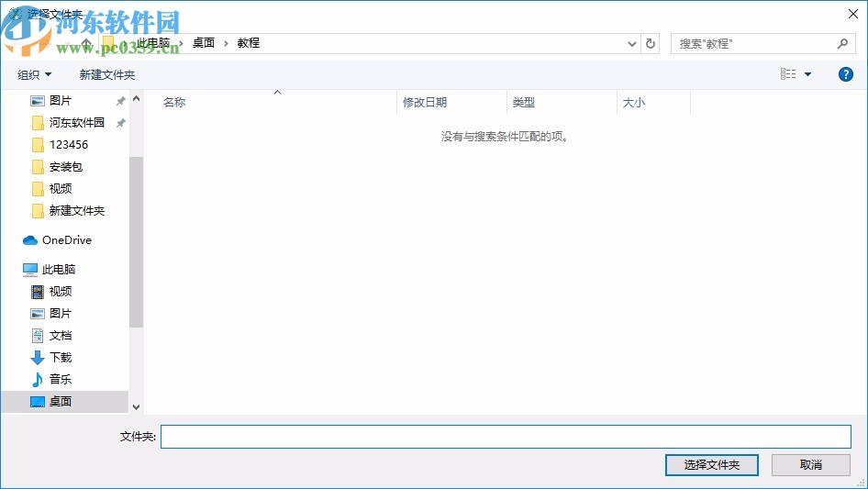Open the help question mark icon
This screenshot has height=489, width=868.
pos(845,74)
